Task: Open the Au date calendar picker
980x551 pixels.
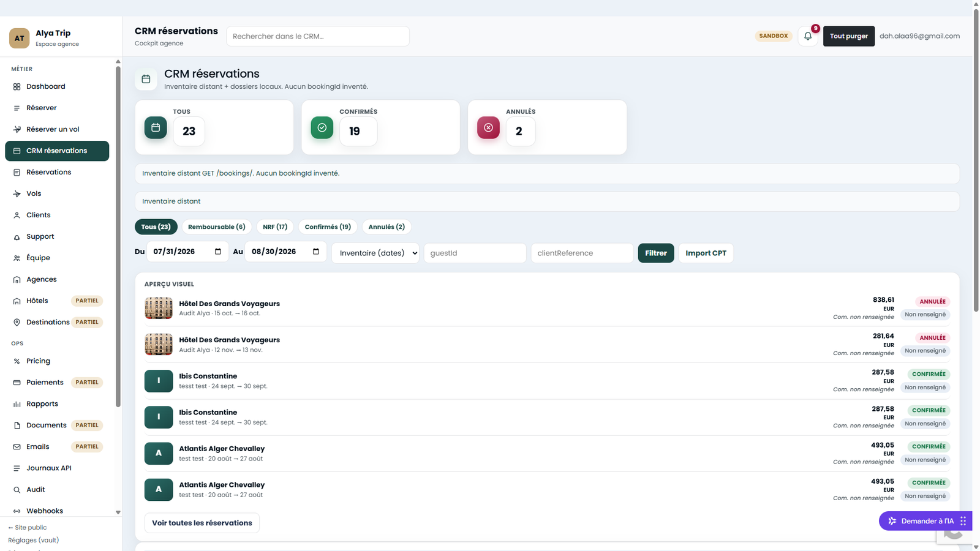Action: click(x=316, y=252)
